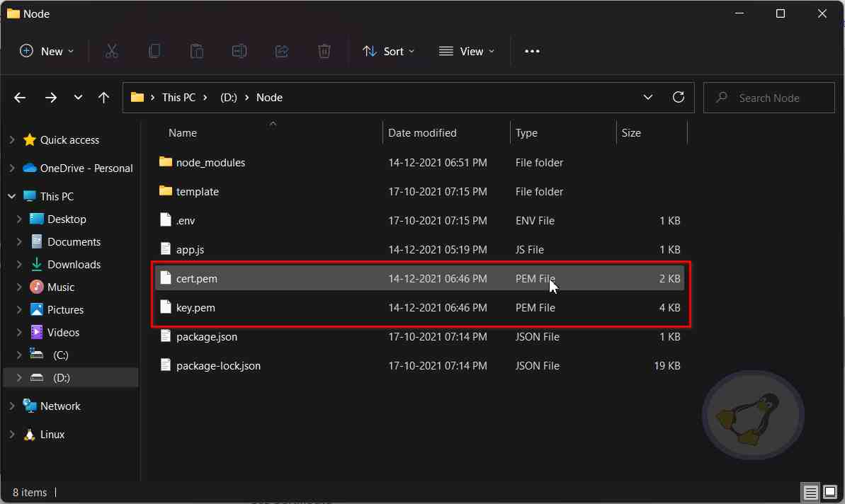Click the Share icon in toolbar
The width and height of the screenshot is (845, 504).
coord(281,51)
